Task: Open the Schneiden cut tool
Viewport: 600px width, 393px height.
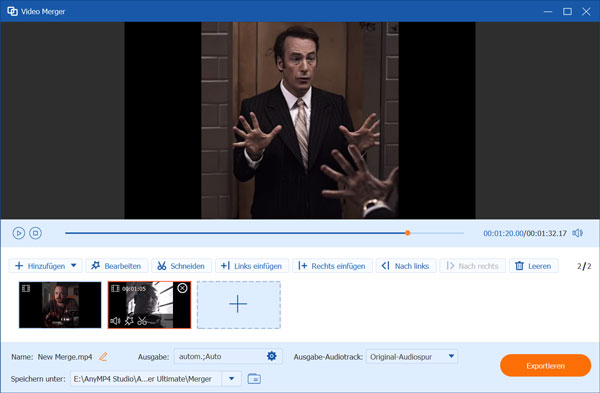Action: click(181, 266)
